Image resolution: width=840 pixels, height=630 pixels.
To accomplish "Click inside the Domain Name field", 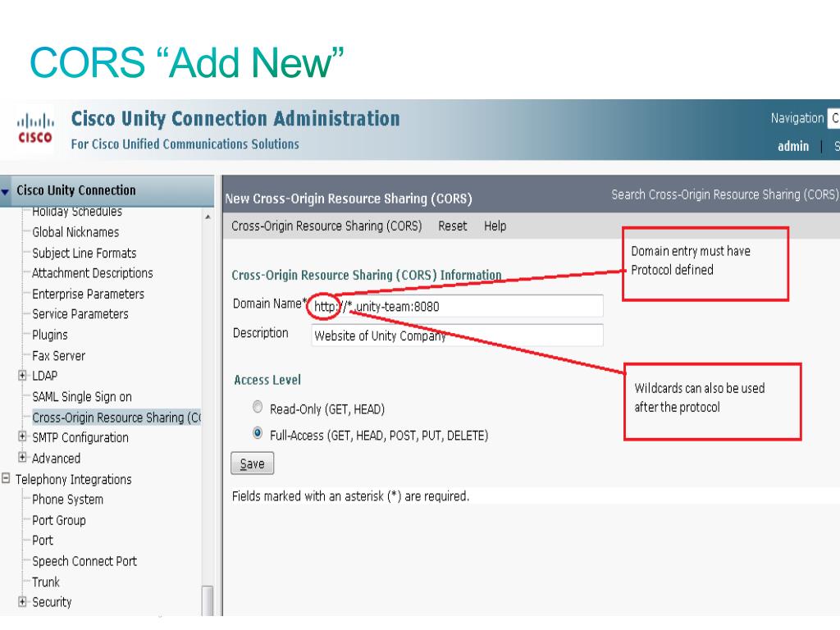I will [457, 307].
